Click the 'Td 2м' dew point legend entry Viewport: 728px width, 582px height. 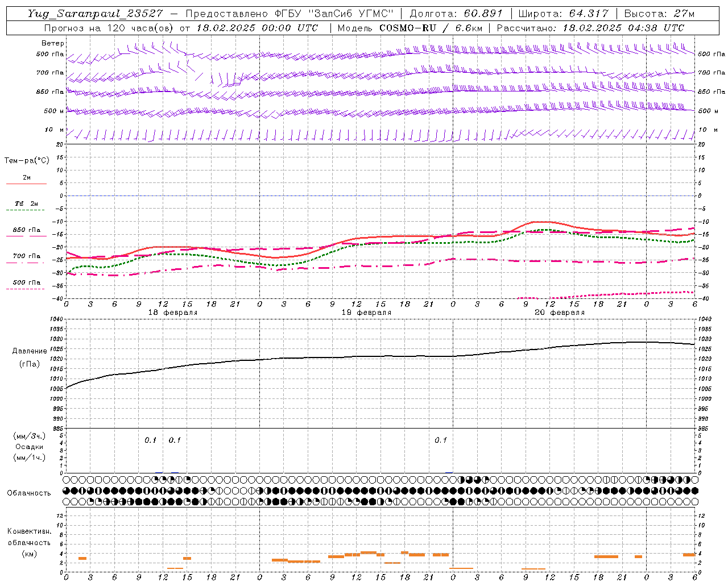pyautogui.click(x=26, y=203)
